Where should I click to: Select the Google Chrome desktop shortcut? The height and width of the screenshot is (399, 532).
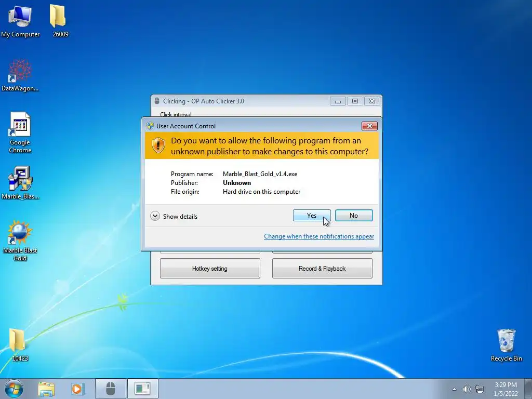(20, 132)
